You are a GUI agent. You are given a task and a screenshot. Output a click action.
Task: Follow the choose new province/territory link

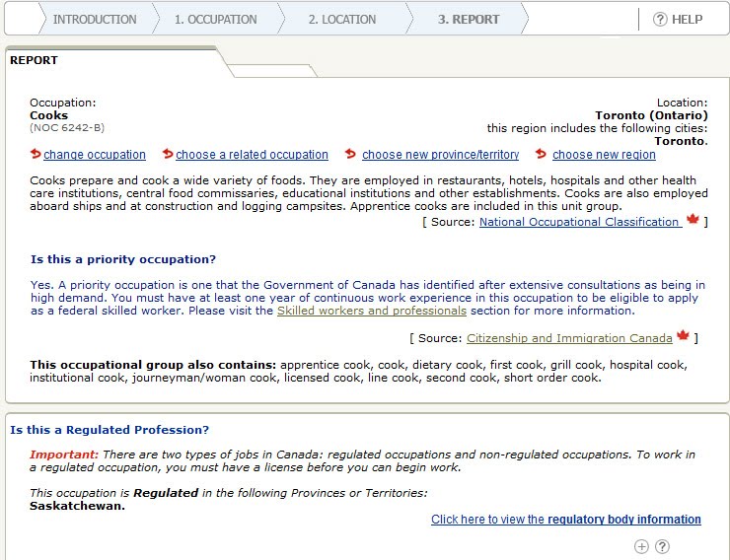[x=440, y=155]
